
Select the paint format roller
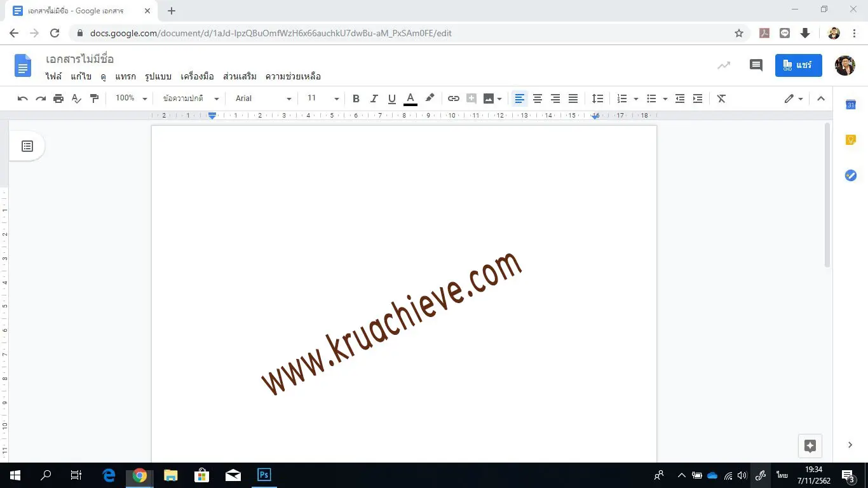click(x=94, y=98)
